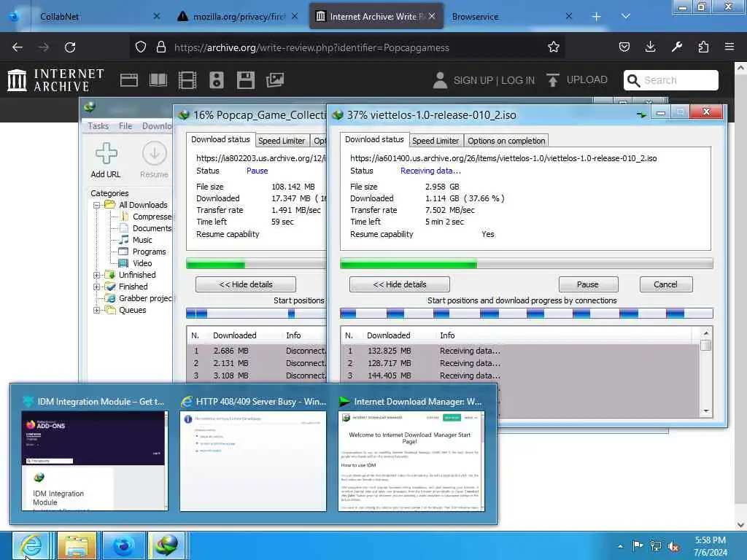Show hidden system tray icons arrow
Screen dimensions: 747x560
[620, 547]
